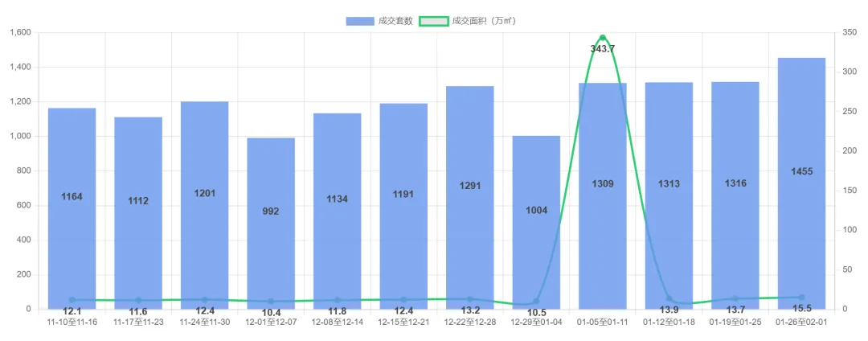This screenshot has height=341, width=868.
Task: Click the area value 13.9
Action: tap(669, 310)
